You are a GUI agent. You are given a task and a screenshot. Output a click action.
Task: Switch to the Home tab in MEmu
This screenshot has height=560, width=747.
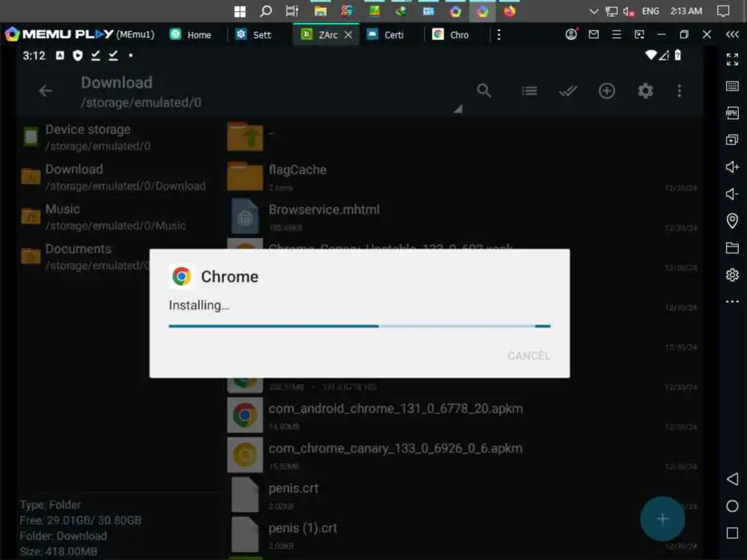point(191,35)
